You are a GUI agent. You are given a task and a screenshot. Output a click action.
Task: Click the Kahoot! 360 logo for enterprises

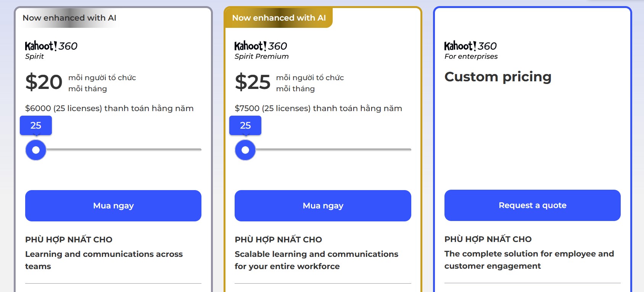[x=470, y=46]
